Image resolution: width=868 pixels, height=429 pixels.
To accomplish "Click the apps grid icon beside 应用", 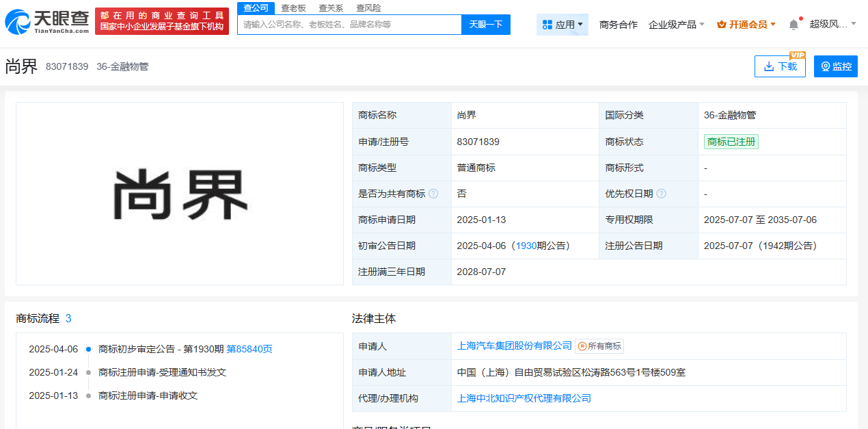I will [x=547, y=24].
